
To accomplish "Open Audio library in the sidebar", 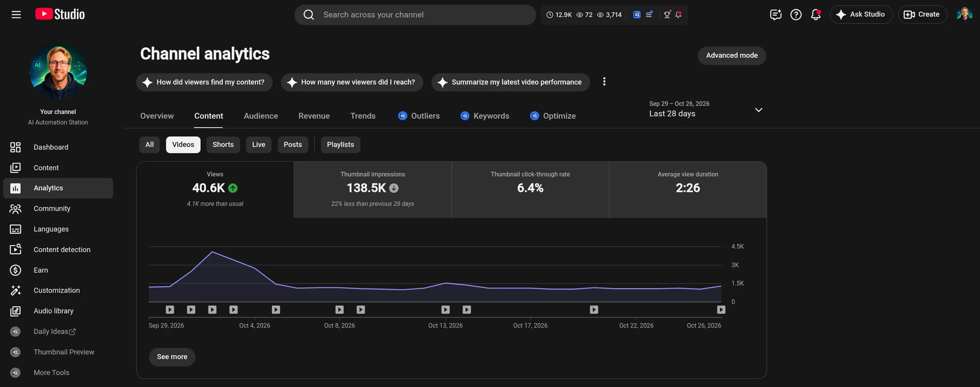I will [x=58, y=311].
